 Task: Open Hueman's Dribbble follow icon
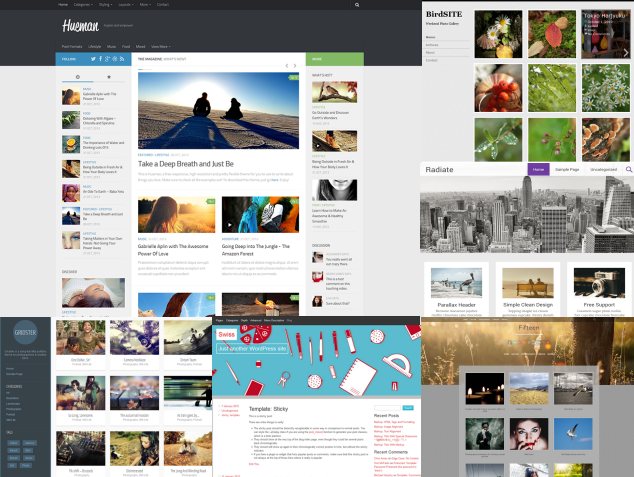[115, 59]
